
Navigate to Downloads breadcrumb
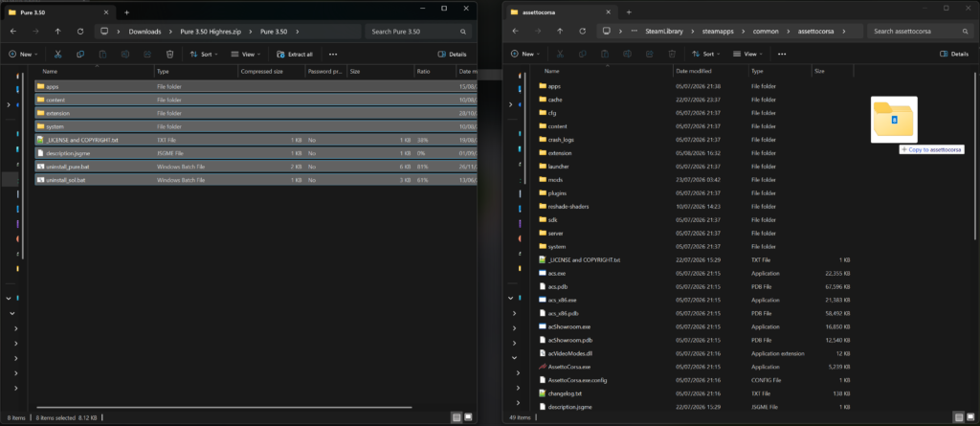145,32
